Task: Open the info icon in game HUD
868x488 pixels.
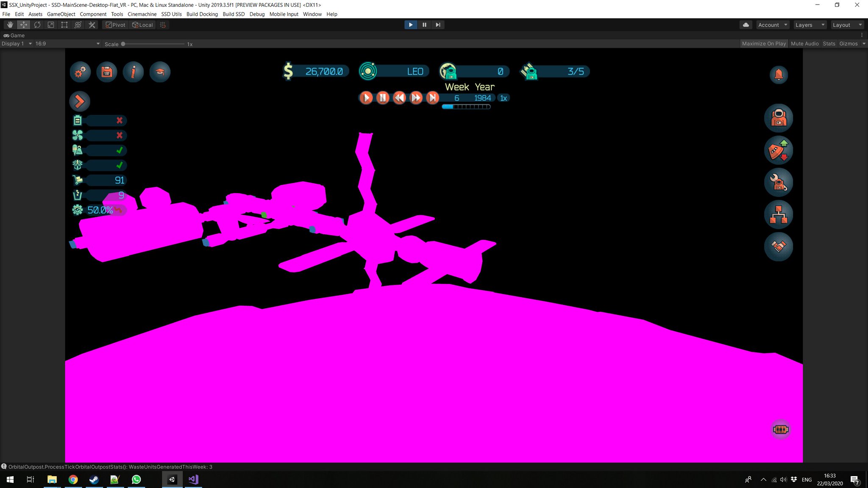Action: pyautogui.click(x=133, y=72)
